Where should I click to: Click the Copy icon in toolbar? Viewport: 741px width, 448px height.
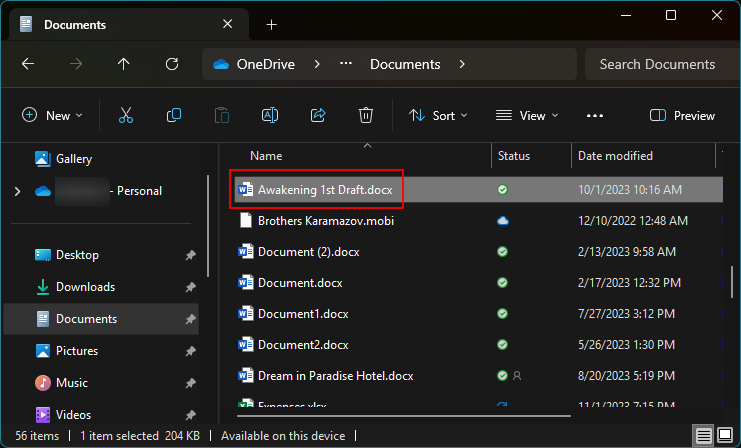[174, 116]
